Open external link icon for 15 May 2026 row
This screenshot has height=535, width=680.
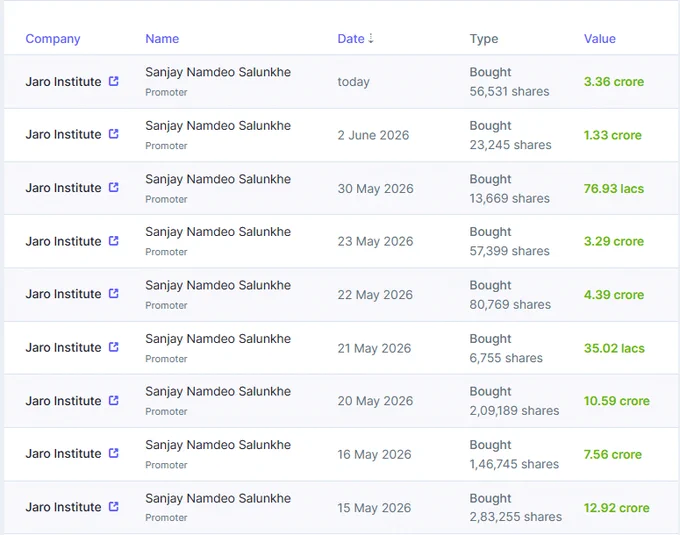(113, 506)
